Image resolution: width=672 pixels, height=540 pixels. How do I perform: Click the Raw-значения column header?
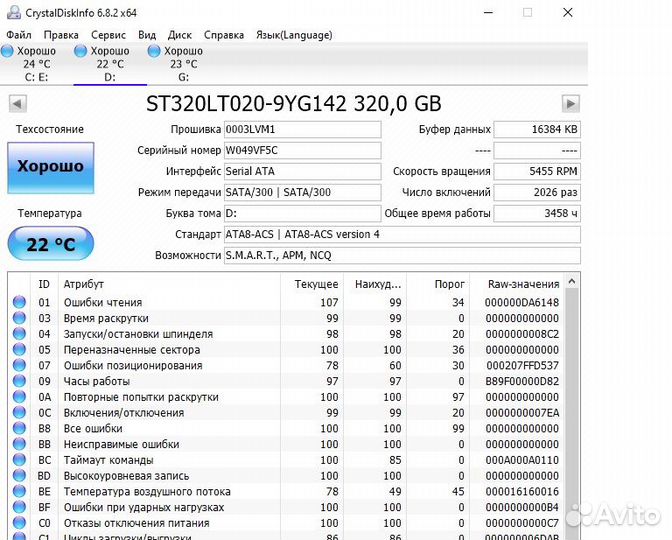point(517,284)
